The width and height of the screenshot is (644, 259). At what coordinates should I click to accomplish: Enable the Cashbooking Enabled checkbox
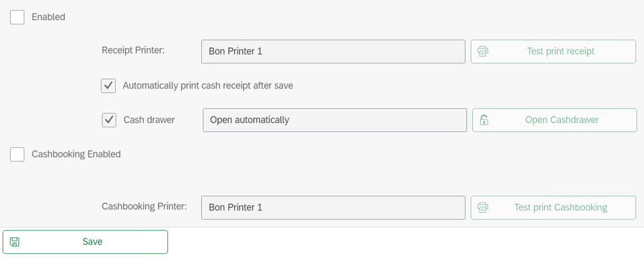click(17, 155)
